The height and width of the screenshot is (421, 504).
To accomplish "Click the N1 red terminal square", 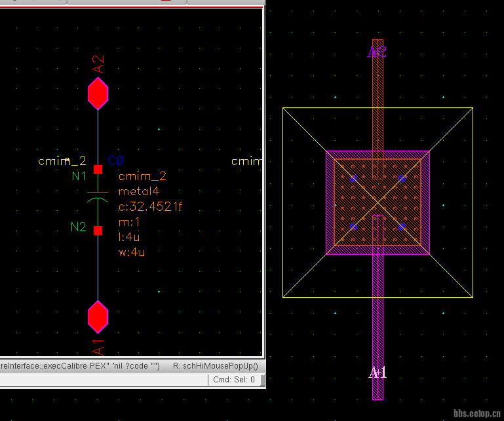I will pyautogui.click(x=98, y=170).
